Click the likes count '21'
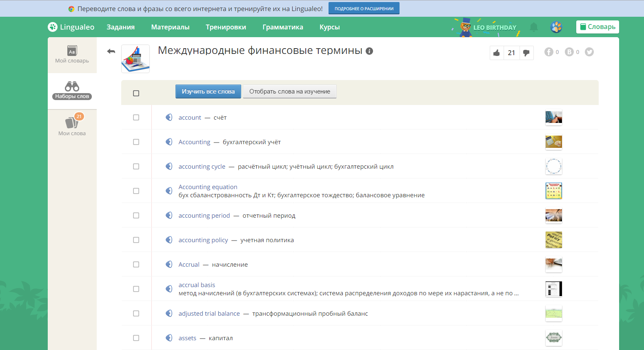This screenshot has width=644, height=350. pyautogui.click(x=511, y=53)
